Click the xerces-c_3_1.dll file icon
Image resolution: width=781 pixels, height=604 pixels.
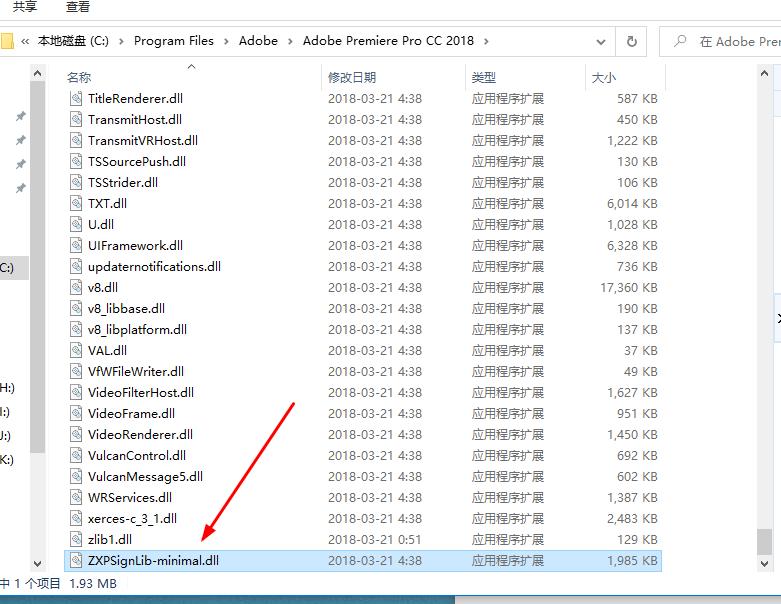(76, 518)
